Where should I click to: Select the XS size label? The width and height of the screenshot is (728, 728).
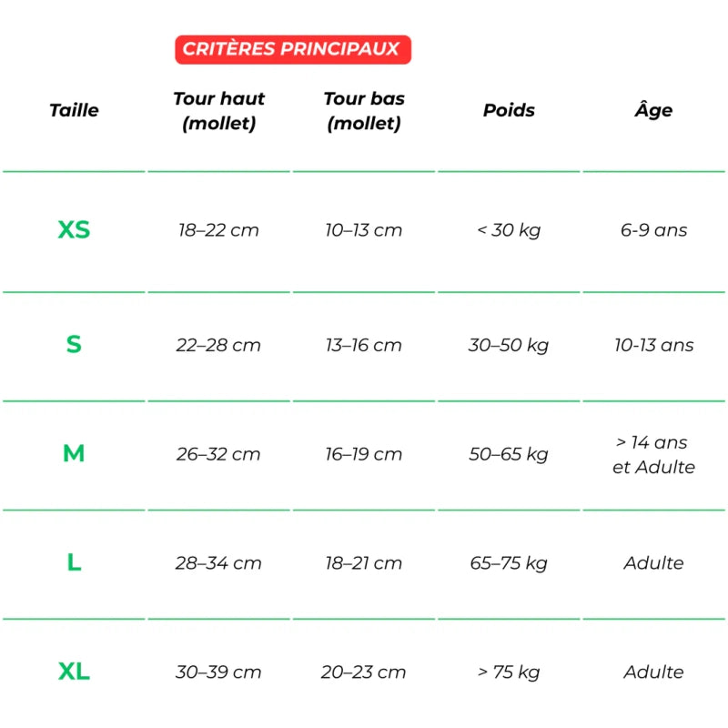coord(74,230)
